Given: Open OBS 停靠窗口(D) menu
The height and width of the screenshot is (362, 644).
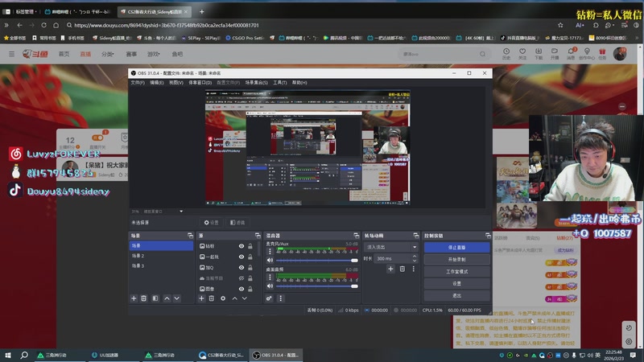Looking at the screenshot, I should pos(200,83).
